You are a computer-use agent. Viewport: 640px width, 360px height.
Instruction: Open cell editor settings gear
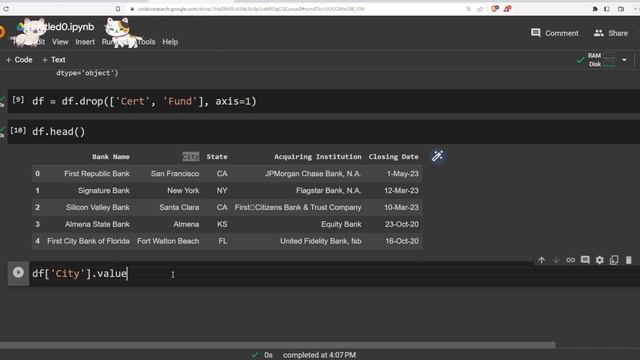(600, 260)
